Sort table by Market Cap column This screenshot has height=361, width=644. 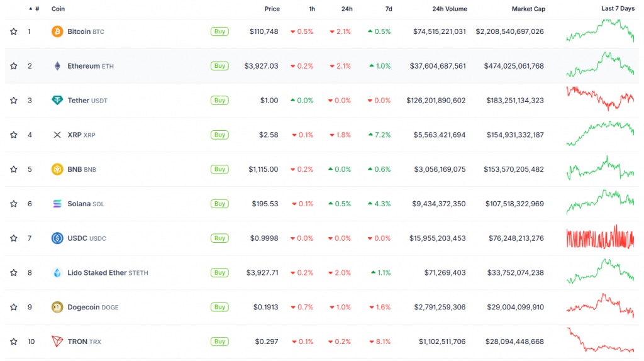[x=528, y=9]
